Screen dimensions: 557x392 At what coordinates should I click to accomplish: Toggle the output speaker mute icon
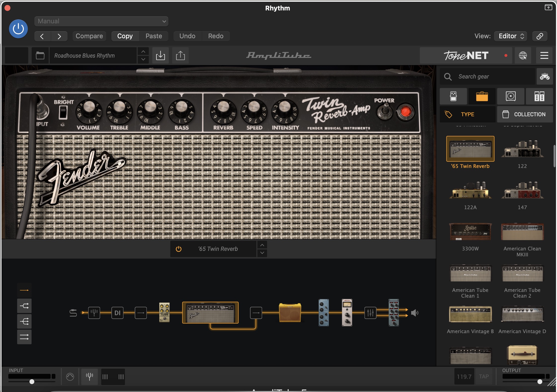(415, 313)
